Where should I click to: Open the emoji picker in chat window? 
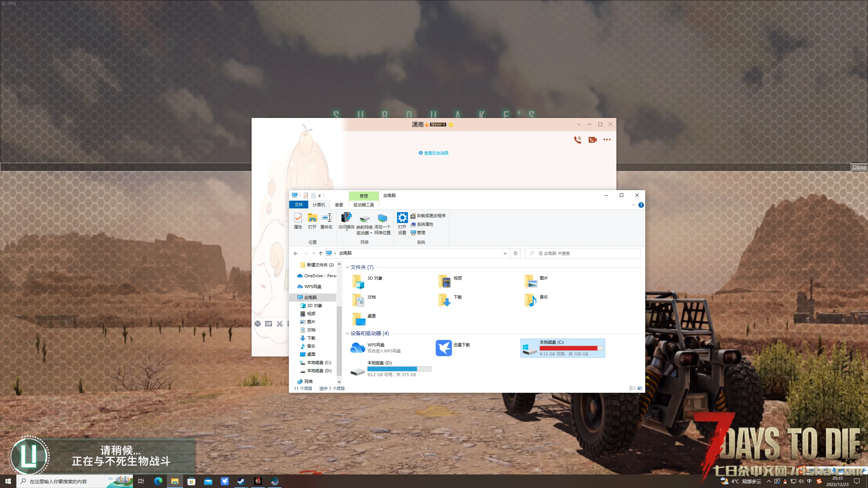258,324
